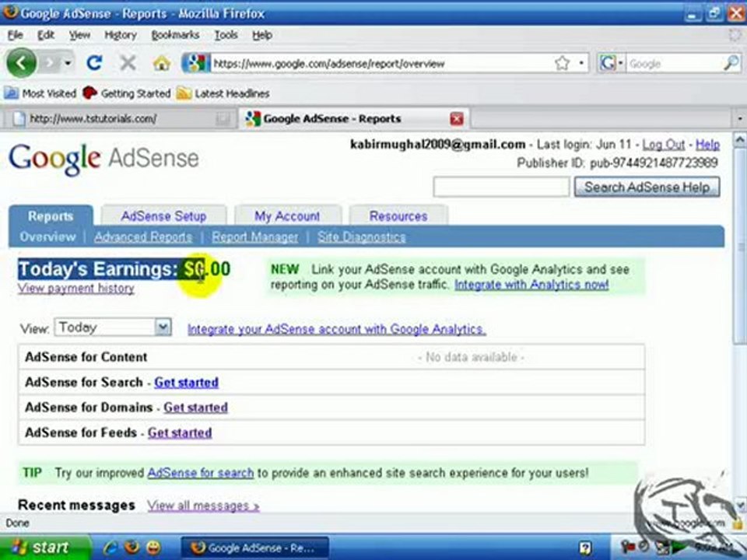Open the Most Visited bookmarks folder
The image size is (747, 560).
40,93
